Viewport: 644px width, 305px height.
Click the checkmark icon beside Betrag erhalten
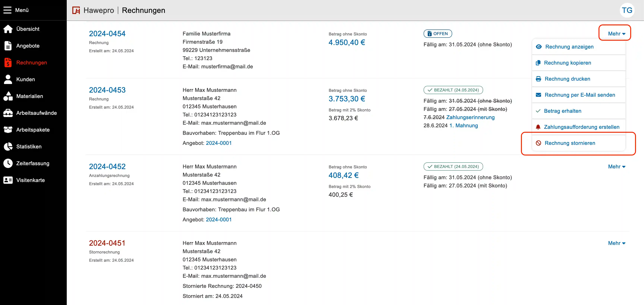point(538,111)
